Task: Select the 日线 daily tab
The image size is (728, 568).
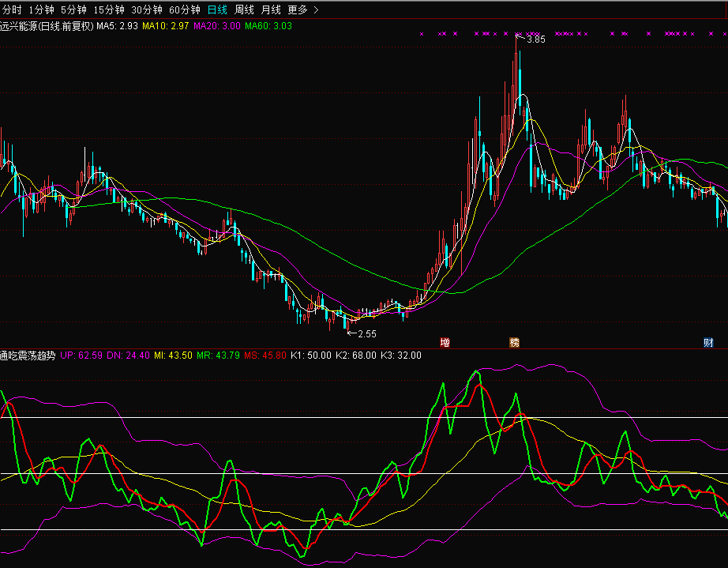Action: point(217,9)
